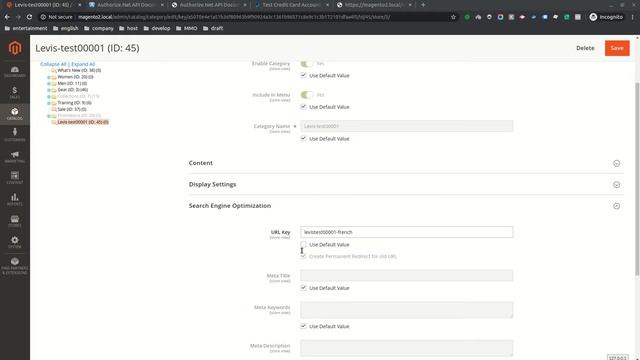Open the Catalog menu in sidebar
Screen dimensions: 640x360
15,114
